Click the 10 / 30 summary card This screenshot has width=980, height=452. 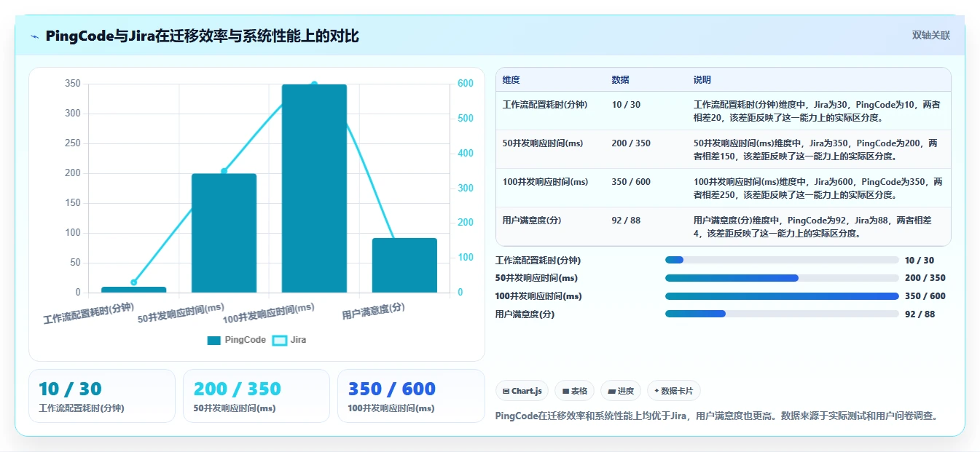coord(102,396)
